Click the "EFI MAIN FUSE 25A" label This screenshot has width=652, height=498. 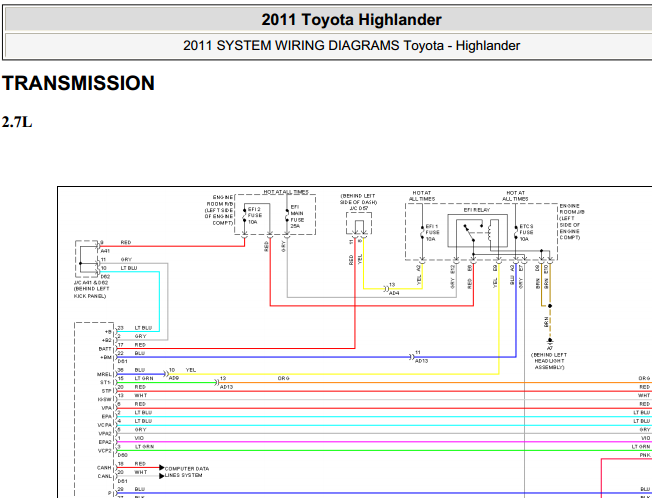(297, 217)
